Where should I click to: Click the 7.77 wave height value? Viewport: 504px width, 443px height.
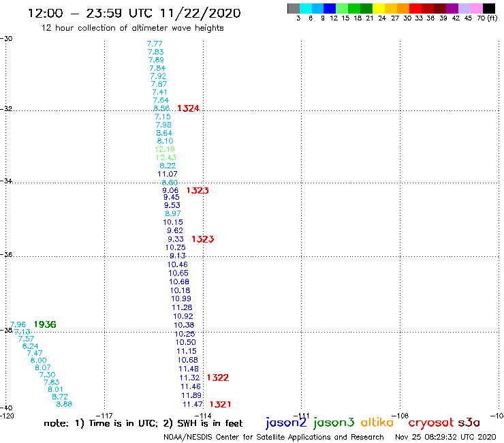click(155, 44)
